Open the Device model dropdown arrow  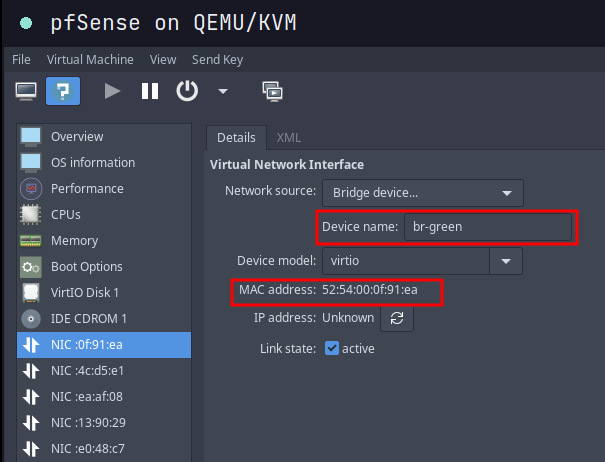[x=506, y=261]
